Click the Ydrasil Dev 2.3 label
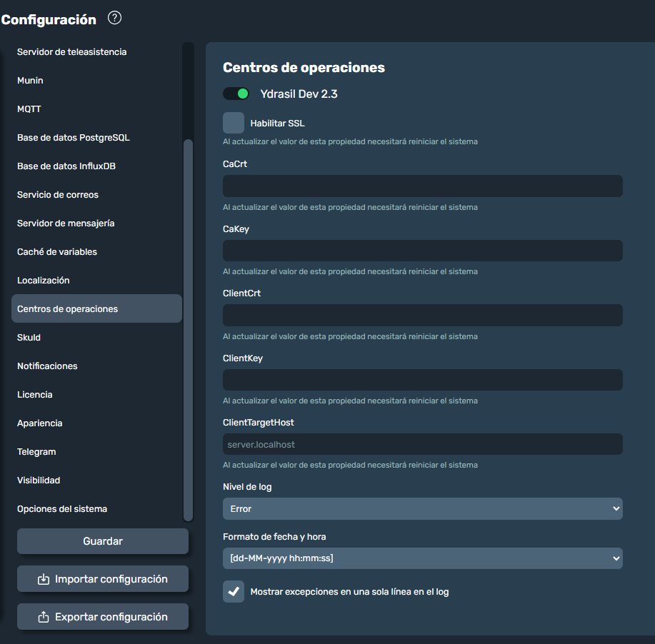The height and width of the screenshot is (644, 655). coord(299,94)
